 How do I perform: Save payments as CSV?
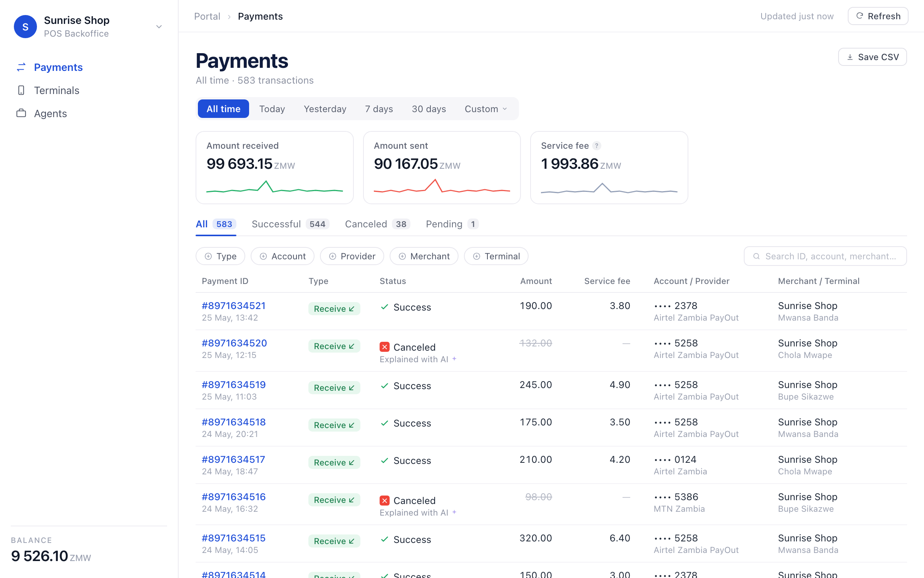point(872,57)
